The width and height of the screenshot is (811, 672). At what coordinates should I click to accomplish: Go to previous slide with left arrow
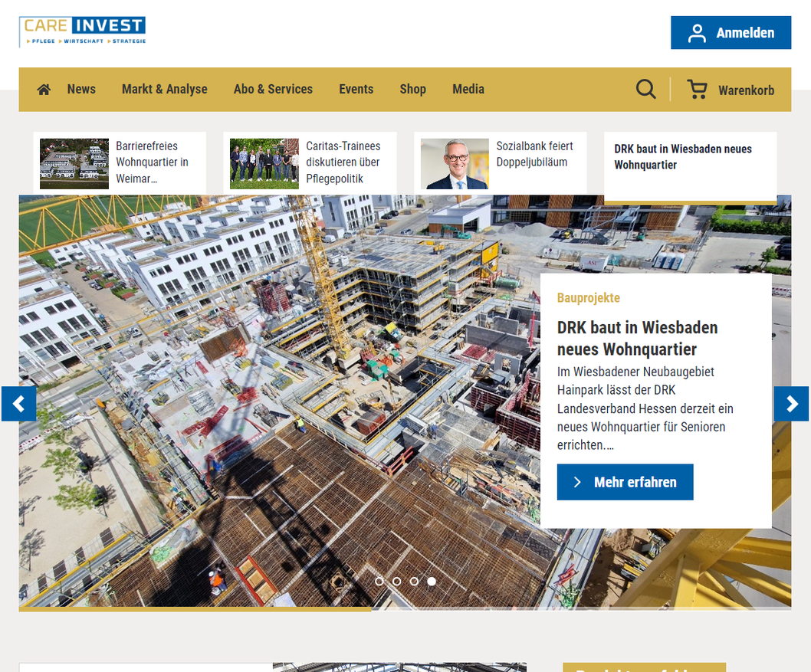coord(19,404)
